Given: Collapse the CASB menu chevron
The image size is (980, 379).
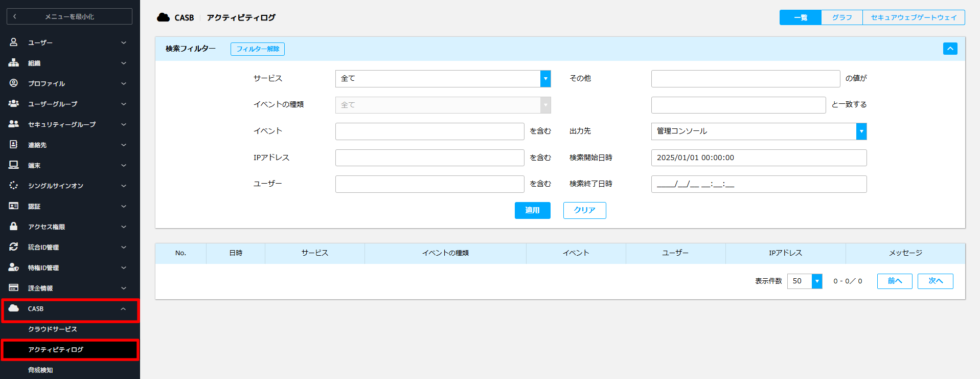Looking at the screenshot, I should click(124, 308).
